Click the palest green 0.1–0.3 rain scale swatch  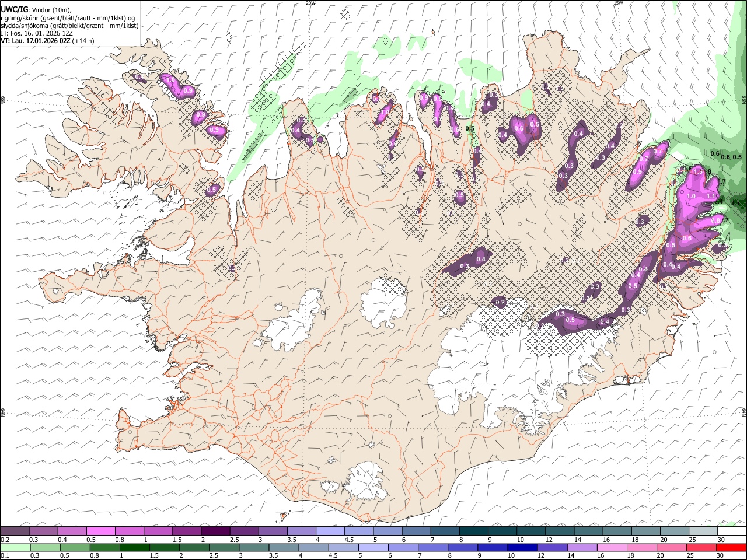point(15,548)
